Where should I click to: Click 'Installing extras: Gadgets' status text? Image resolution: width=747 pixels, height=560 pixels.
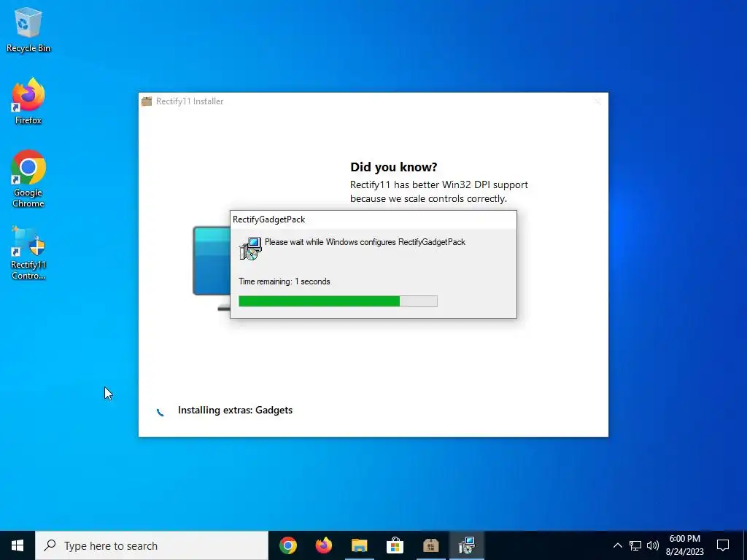point(235,410)
